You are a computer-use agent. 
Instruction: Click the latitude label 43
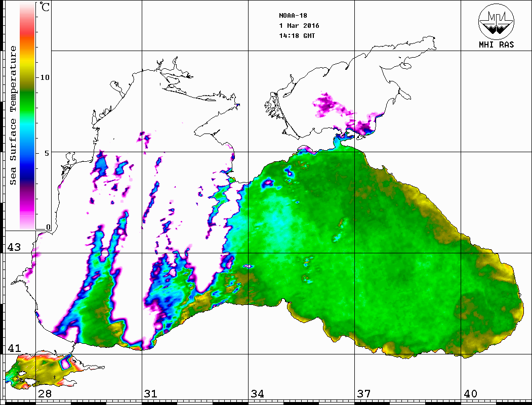coord(13,248)
